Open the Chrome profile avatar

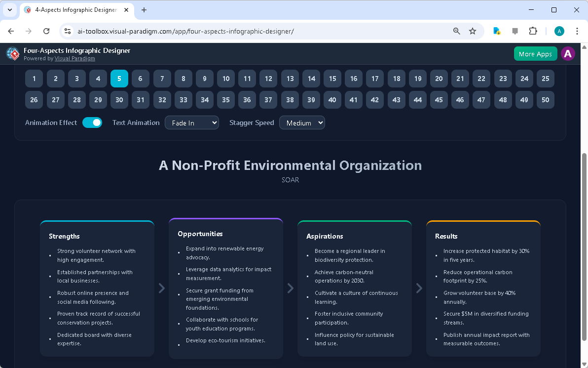pyautogui.click(x=559, y=31)
